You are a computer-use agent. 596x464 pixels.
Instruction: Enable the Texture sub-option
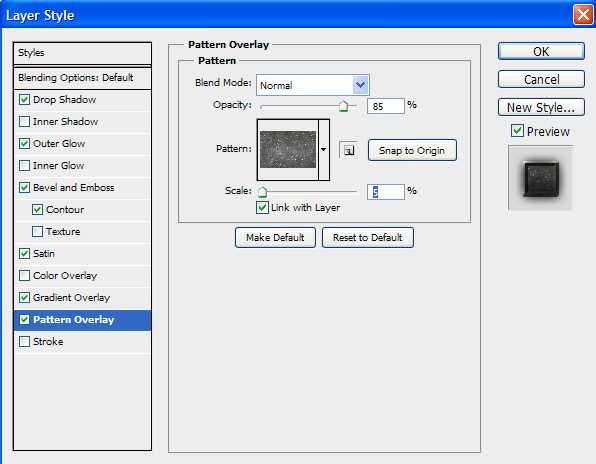tap(37, 231)
